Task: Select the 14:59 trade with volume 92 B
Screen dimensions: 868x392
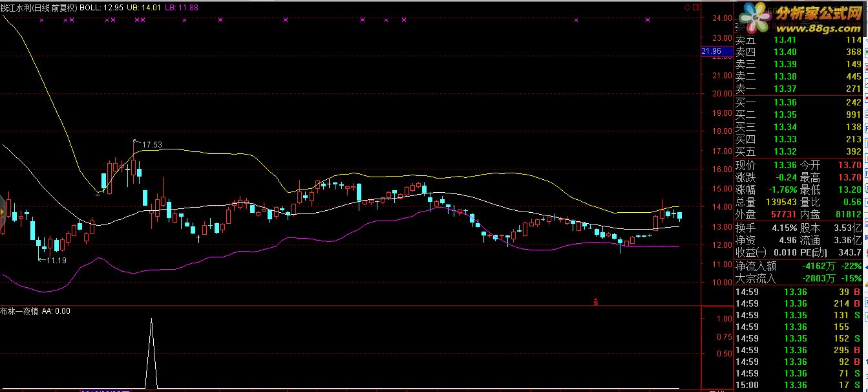Action: (799, 362)
